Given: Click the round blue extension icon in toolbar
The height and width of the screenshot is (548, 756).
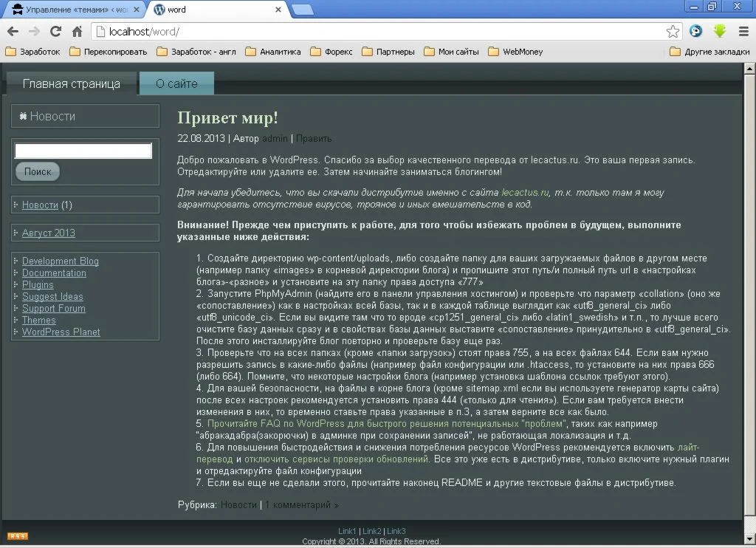Looking at the screenshot, I should (x=695, y=32).
